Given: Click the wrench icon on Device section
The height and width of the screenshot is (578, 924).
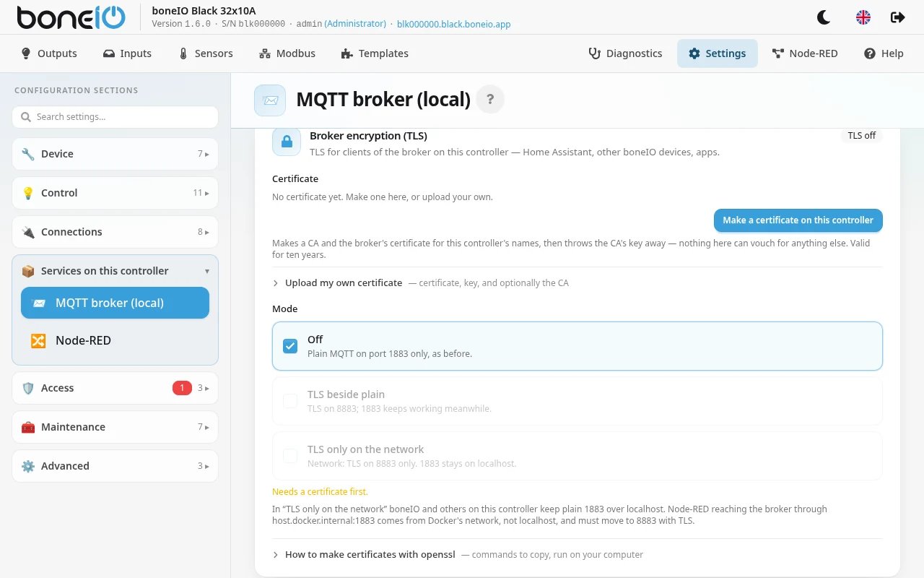Looking at the screenshot, I should point(28,154).
